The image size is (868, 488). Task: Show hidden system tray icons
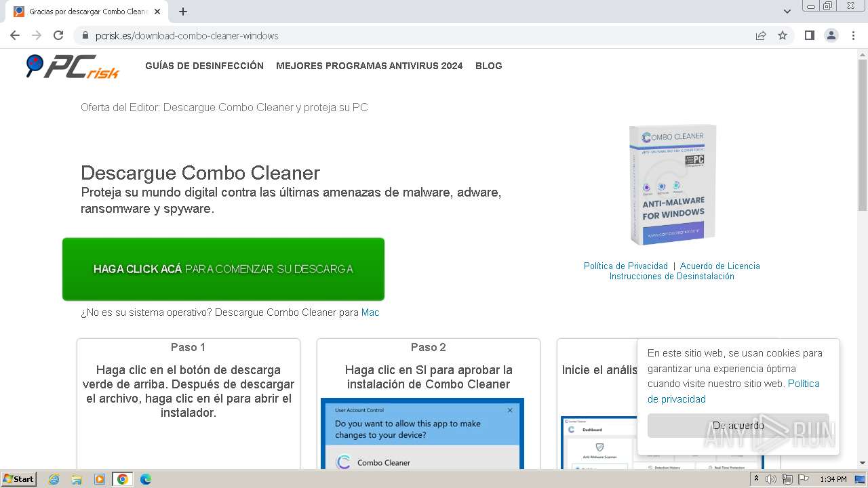tap(756, 479)
